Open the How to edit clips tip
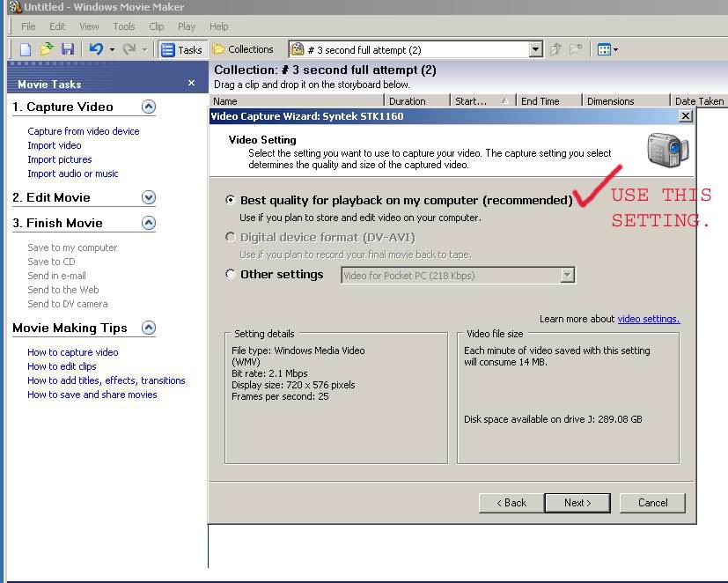728x583 pixels. [62, 366]
